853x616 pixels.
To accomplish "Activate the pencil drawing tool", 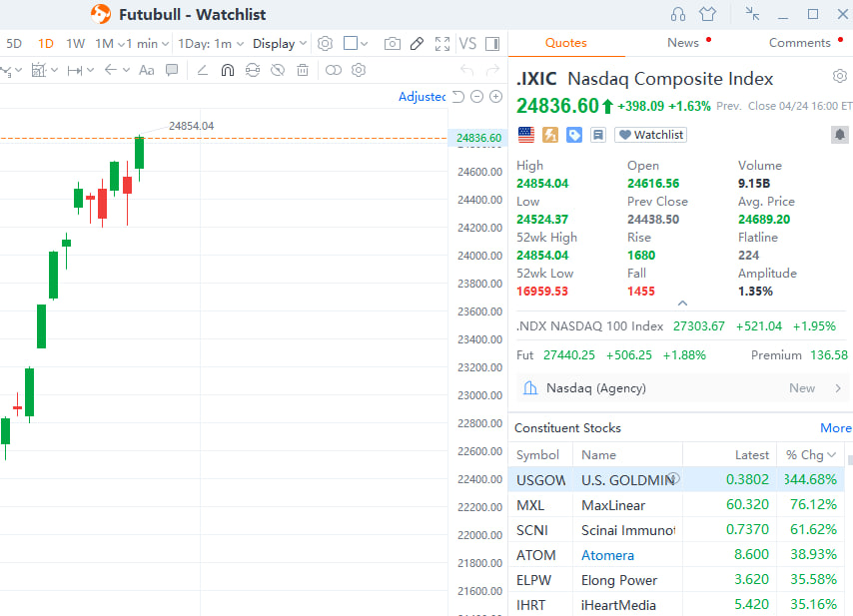I will [417, 44].
